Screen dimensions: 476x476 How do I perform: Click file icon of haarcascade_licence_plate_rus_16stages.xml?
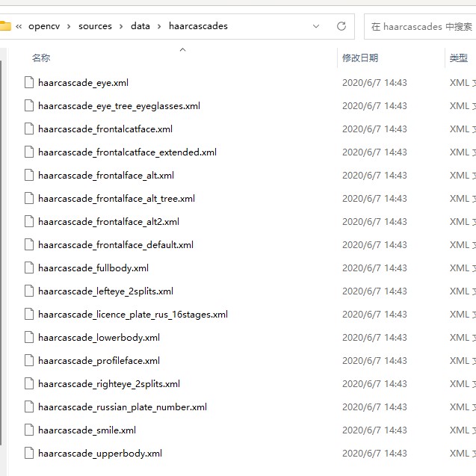(x=29, y=314)
